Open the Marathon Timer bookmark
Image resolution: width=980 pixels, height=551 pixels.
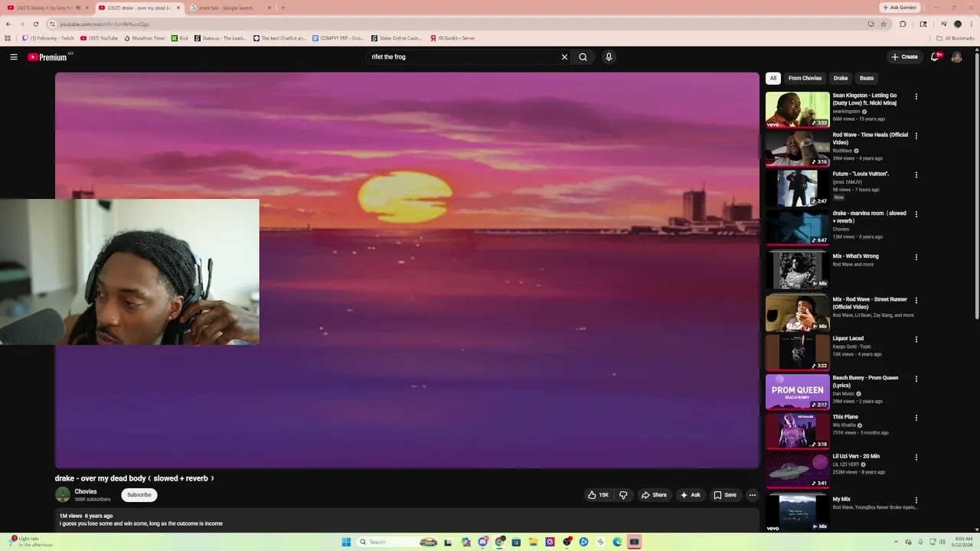(145, 38)
